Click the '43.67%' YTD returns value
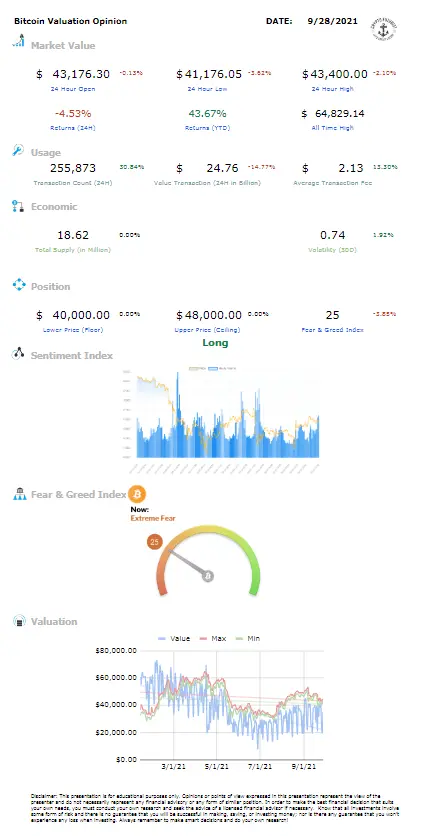Viewport: 439px width, 840px height. click(x=207, y=113)
